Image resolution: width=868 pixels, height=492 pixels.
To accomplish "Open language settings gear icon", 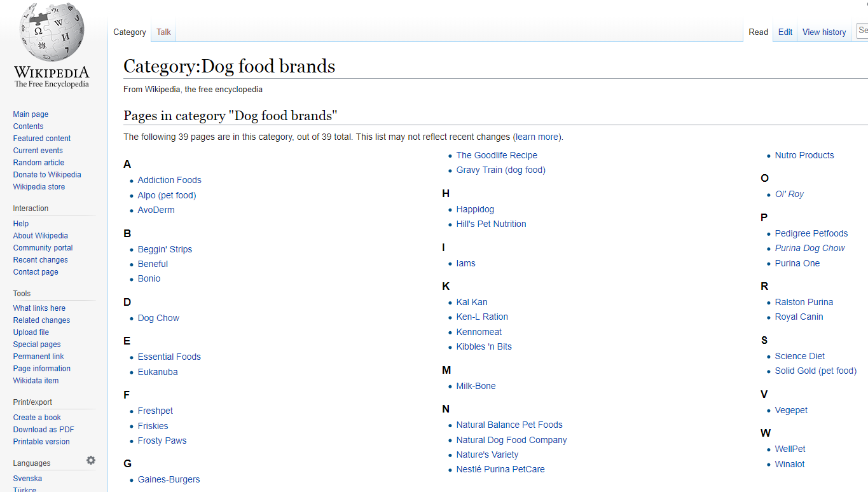I will point(91,460).
